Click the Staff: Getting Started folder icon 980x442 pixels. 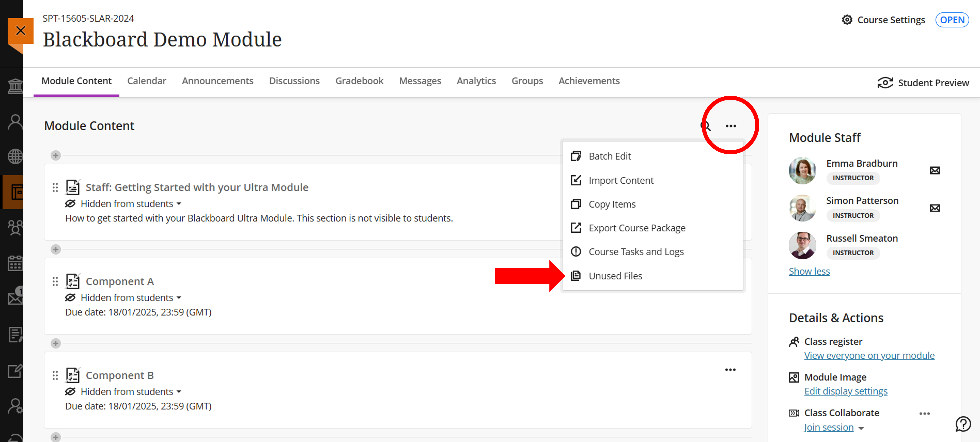click(x=72, y=187)
